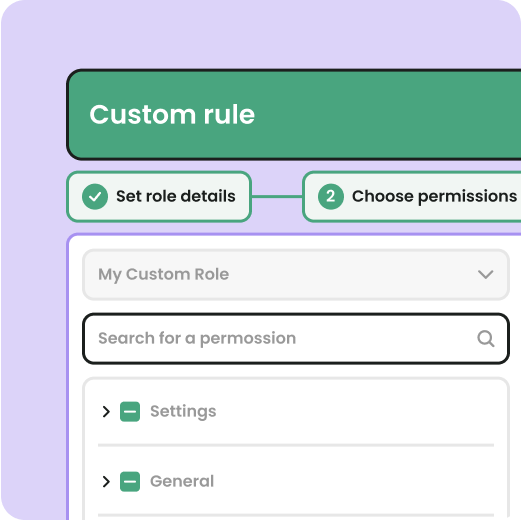The image size is (521, 520).
Task: Select the General label in the permissions list
Action: [182, 482]
